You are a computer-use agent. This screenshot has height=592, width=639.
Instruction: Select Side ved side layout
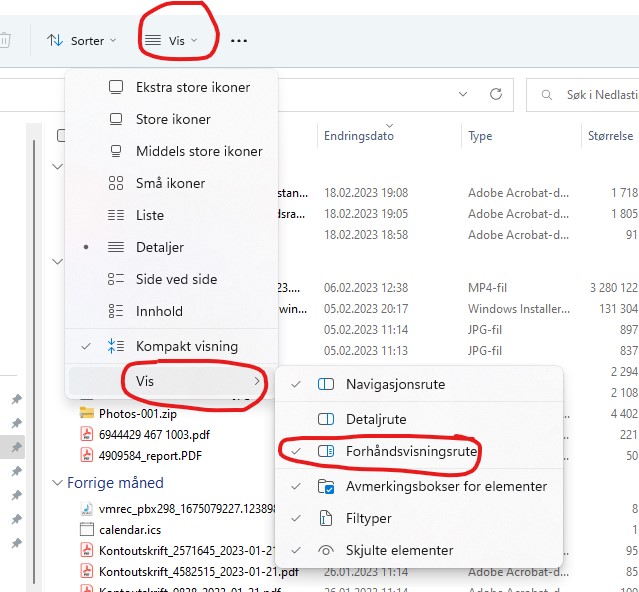pyautogui.click(x=176, y=279)
